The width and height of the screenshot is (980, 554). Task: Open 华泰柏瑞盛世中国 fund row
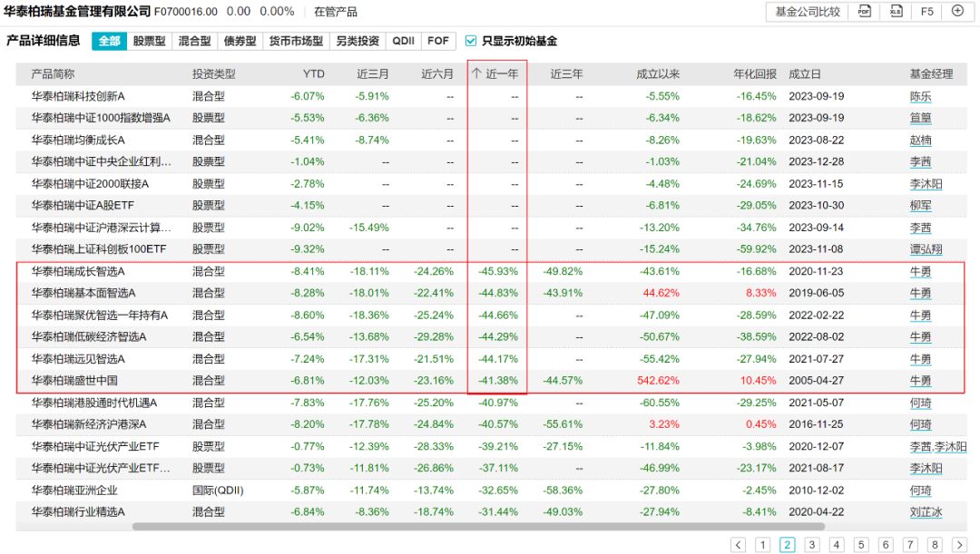tap(74, 380)
